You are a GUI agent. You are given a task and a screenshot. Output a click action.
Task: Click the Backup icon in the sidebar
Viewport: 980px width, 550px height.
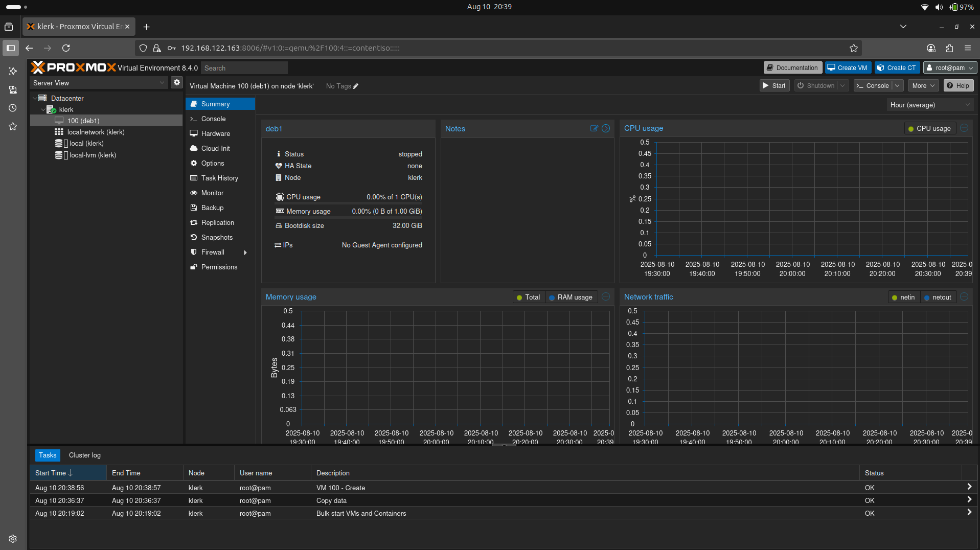(211, 208)
